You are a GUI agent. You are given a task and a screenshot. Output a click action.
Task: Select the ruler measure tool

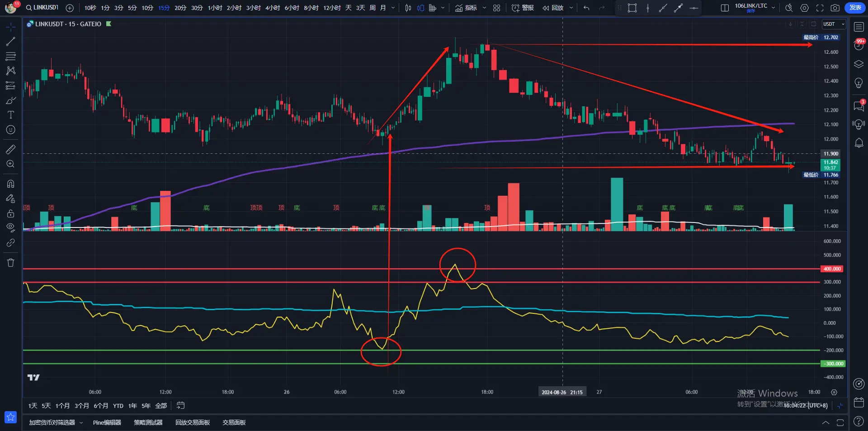point(10,149)
